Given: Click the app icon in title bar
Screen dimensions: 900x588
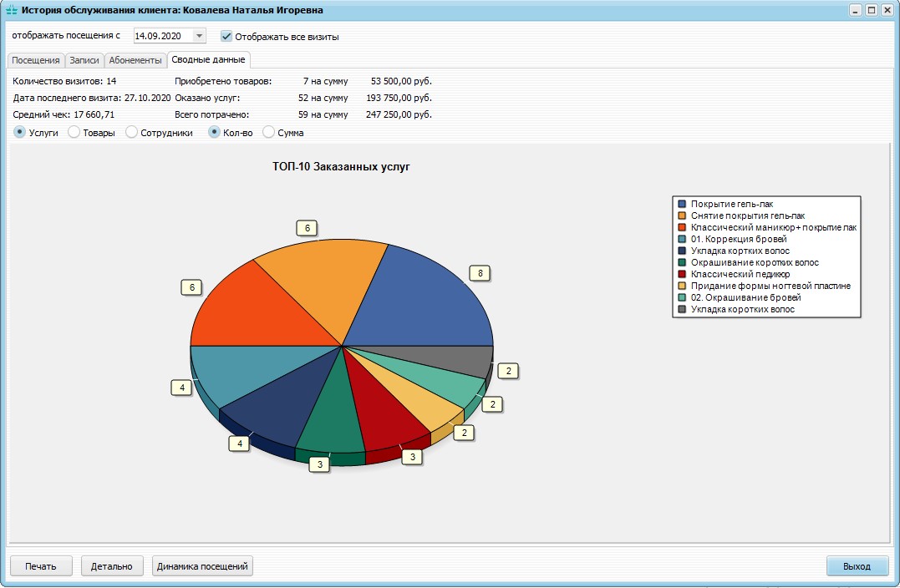Looking at the screenshot, I should coord(11,11).
